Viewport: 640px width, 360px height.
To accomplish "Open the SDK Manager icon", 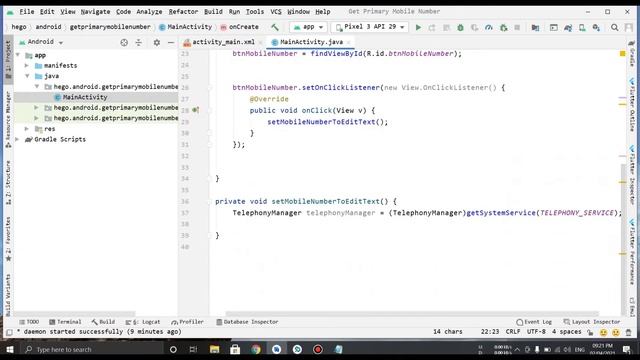I will (x=596, y=27).
